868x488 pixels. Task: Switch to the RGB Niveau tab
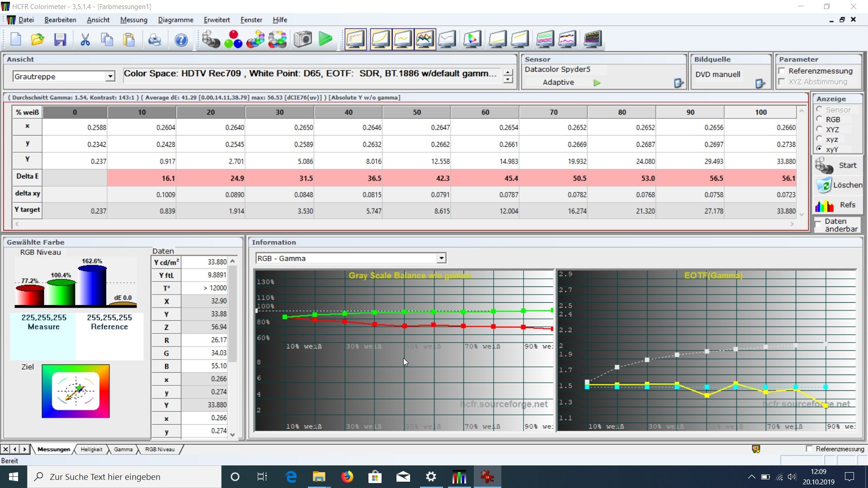160,449
